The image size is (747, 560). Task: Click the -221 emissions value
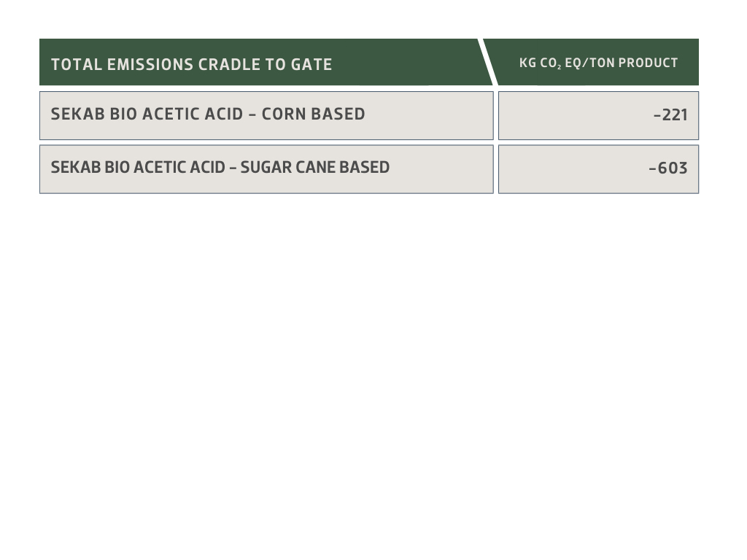pos(671,115)
